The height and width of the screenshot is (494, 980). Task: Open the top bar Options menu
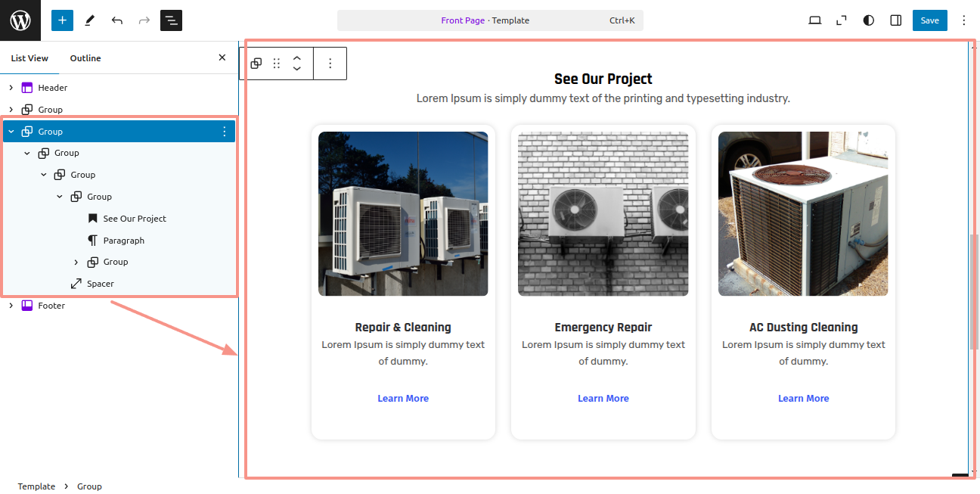click(963, 20)
